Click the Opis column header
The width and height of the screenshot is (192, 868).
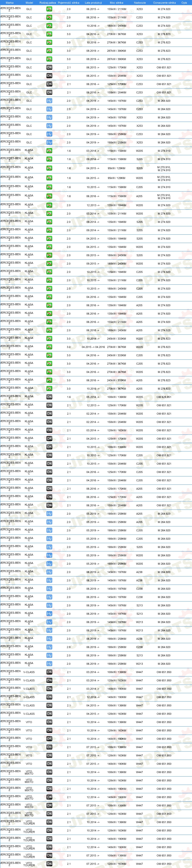coord(184,3)
